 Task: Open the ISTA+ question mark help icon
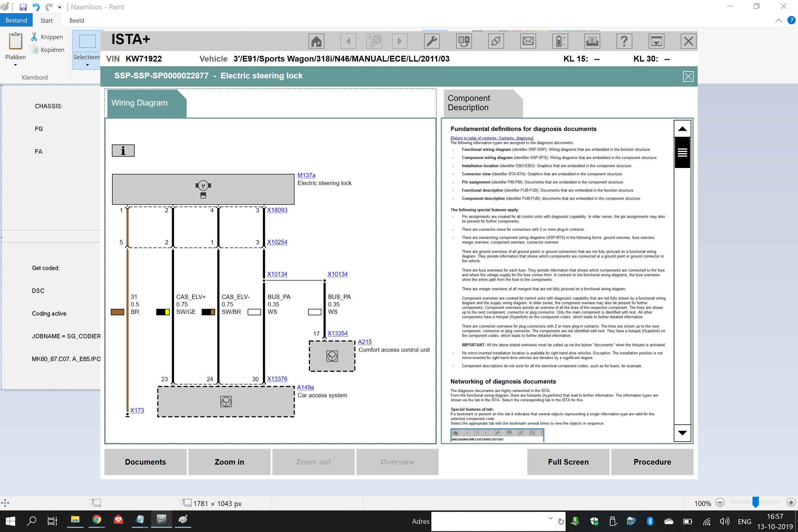(624, 41)
